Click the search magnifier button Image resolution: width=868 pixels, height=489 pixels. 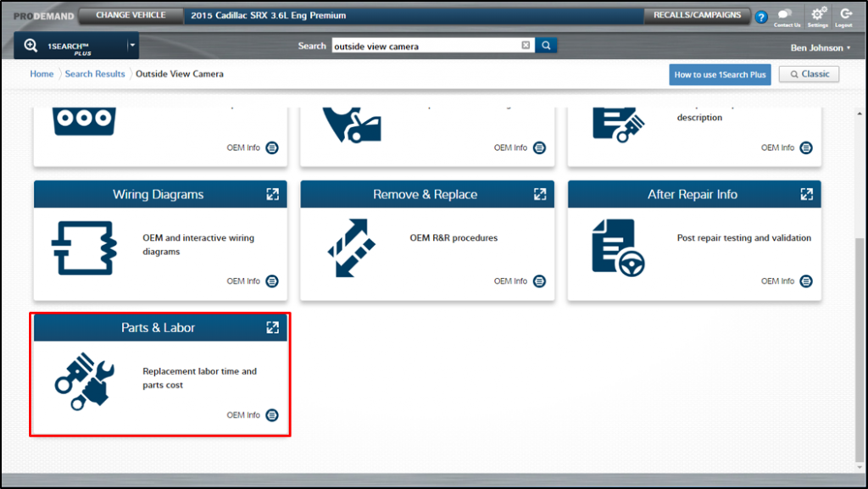pos(547,46)
